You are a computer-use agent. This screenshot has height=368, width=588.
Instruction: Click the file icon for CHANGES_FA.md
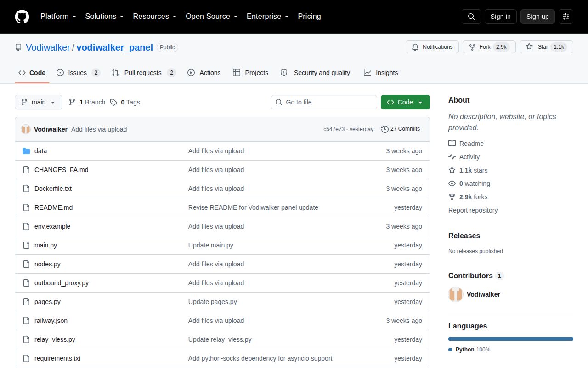tap(26, 170)
